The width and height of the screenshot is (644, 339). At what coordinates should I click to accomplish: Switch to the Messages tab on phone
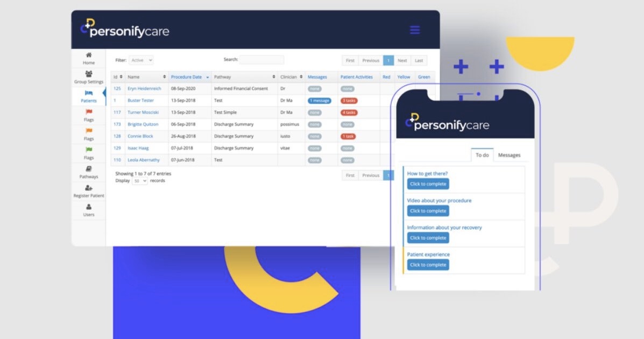point(509,155)
